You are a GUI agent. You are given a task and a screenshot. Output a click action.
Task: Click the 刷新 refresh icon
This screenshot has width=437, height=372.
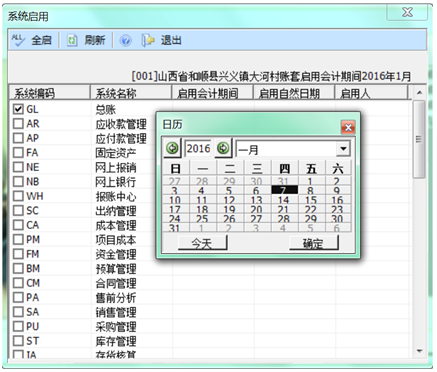(72, 41)
